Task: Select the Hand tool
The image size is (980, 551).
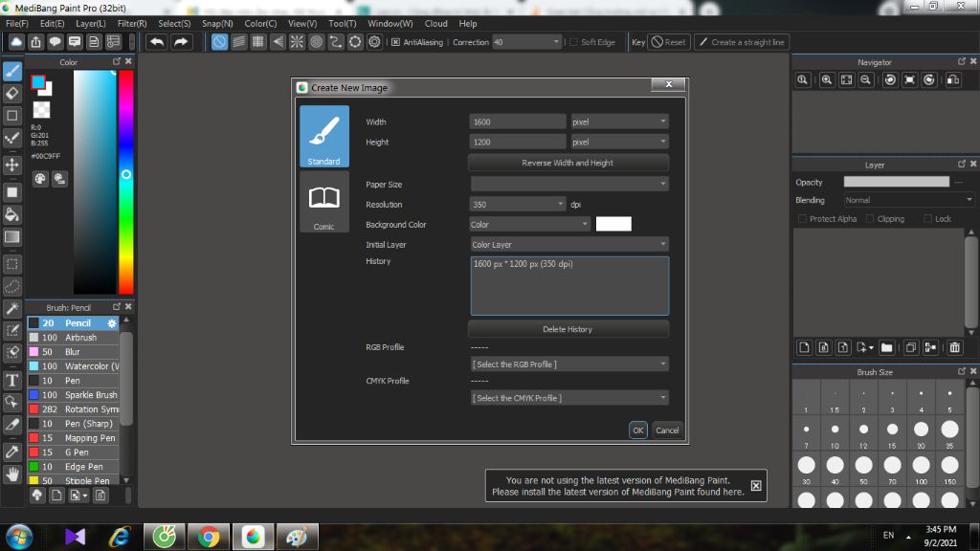Action: point(12,474)
